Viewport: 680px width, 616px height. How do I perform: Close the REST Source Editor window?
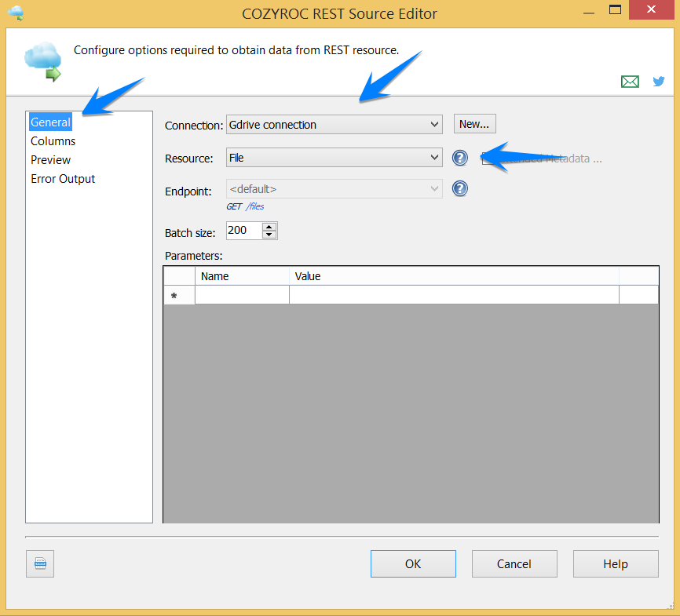[x=651, y=9]
